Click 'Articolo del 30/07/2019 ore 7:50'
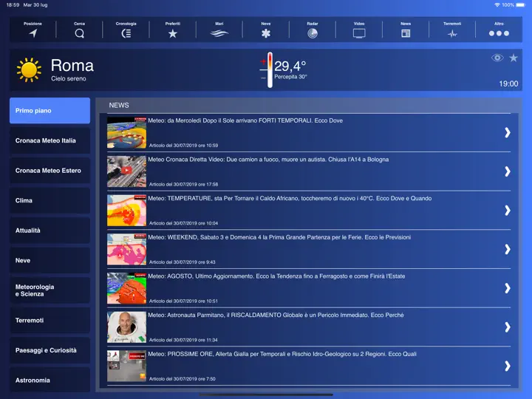 click(x=183, y=378)
